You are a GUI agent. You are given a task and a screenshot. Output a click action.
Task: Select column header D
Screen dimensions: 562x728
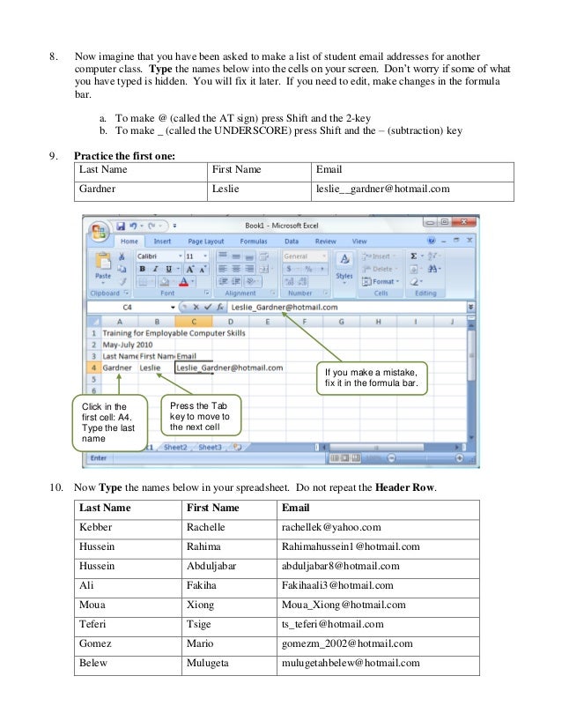coord(230,322)
